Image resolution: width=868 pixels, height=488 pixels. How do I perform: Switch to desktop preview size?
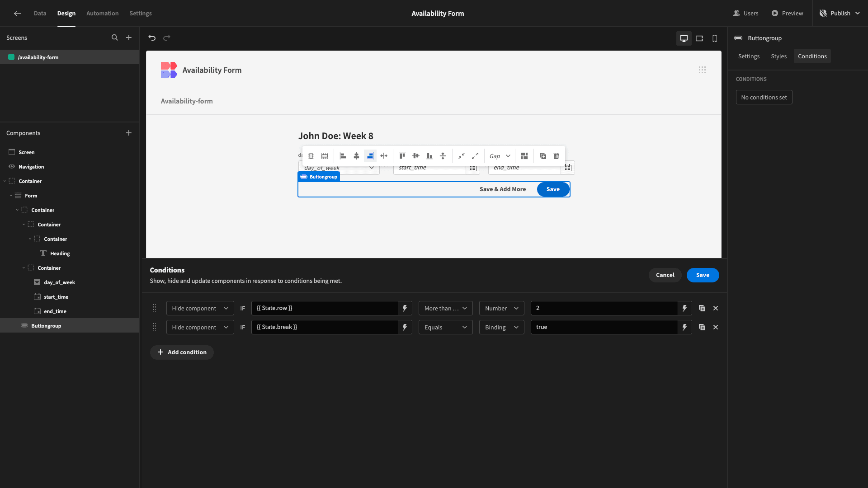[x=684, y=38]
